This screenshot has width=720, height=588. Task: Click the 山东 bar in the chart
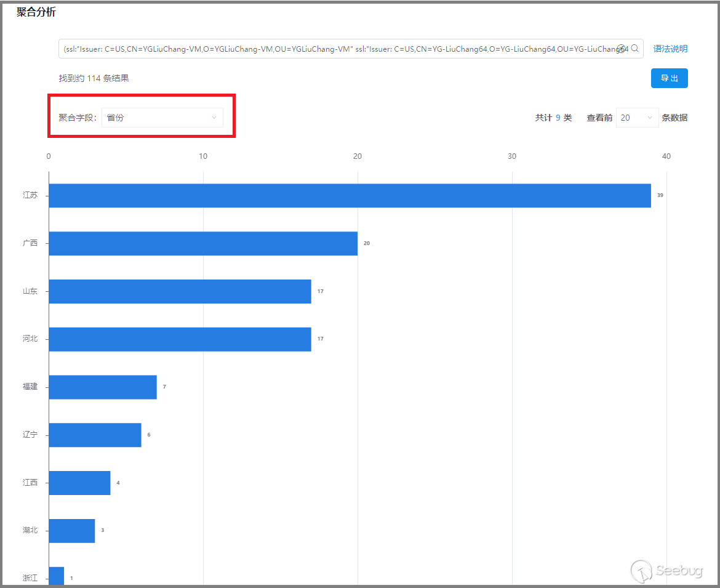tap(180, 291)
